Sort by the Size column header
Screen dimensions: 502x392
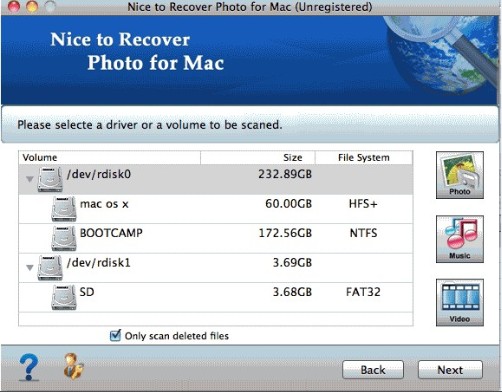tap(258, 157)
